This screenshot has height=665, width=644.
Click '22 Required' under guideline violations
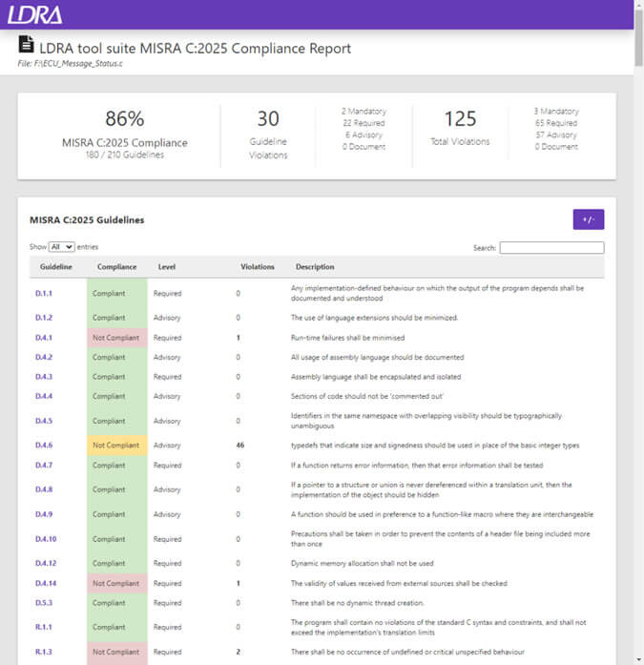point(364,123)
